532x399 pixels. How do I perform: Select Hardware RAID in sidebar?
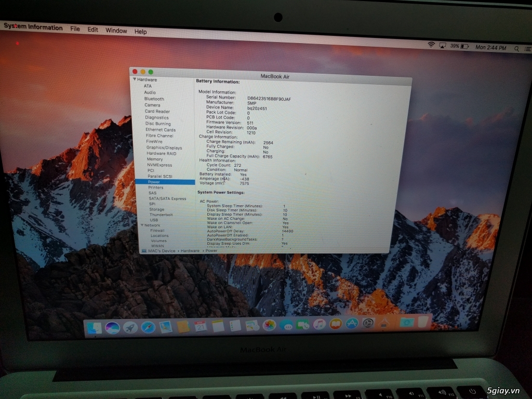coord(162,153)
